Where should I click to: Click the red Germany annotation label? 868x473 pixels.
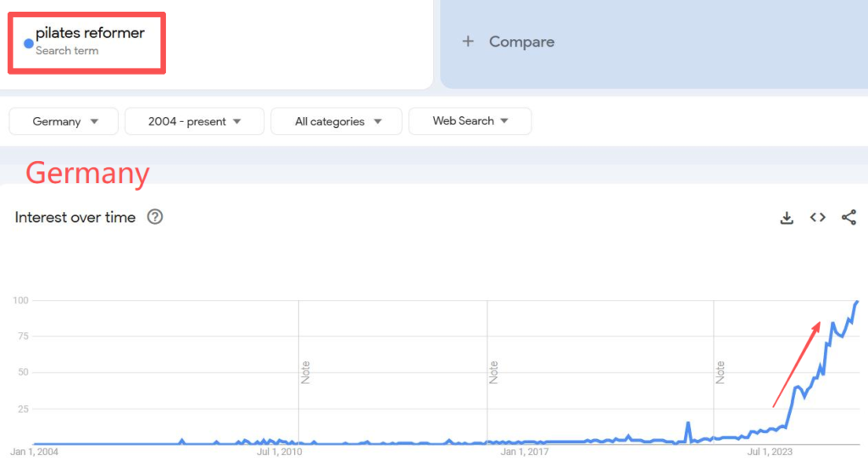(87, 173)
